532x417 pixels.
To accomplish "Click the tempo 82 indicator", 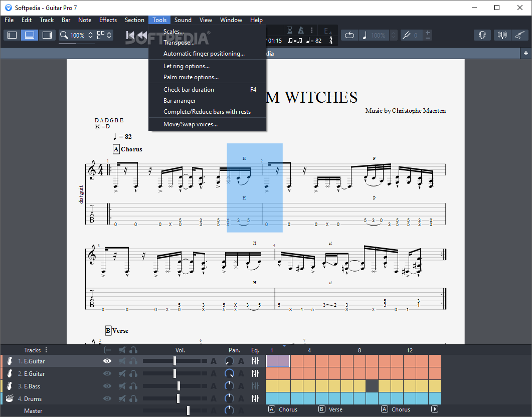I will [x=314, y=41].
